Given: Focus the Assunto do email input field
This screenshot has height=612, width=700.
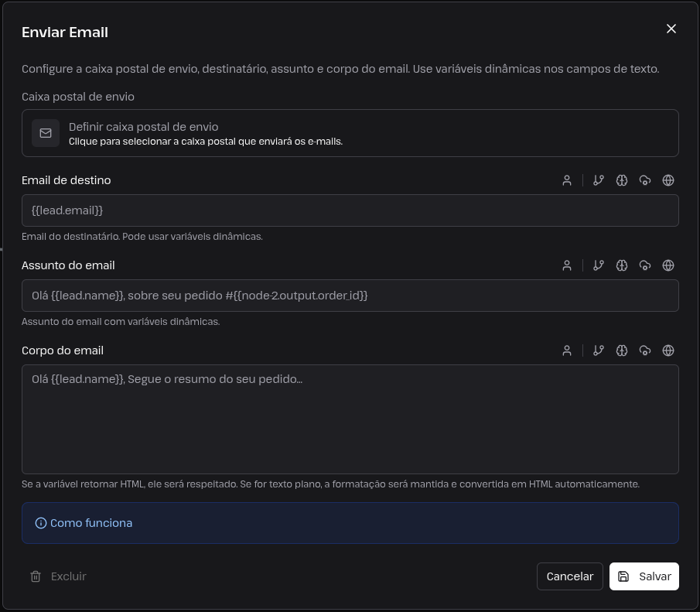Looking at the screenshot, I should click(350, 296).
